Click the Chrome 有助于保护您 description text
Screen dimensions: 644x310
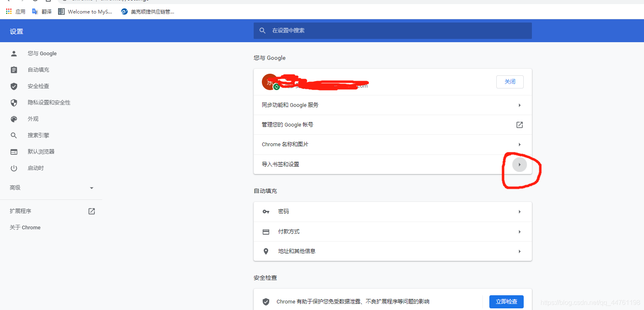pyautogui.click(x=353, y=302)
